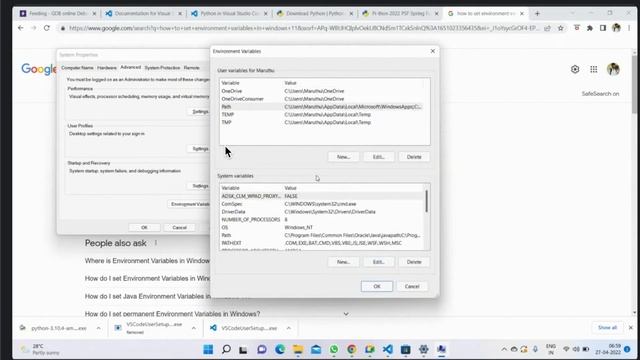This screenshot has width=640, height=360.
Task: Select PATHEXT system variable row
Action: (322, 243)
